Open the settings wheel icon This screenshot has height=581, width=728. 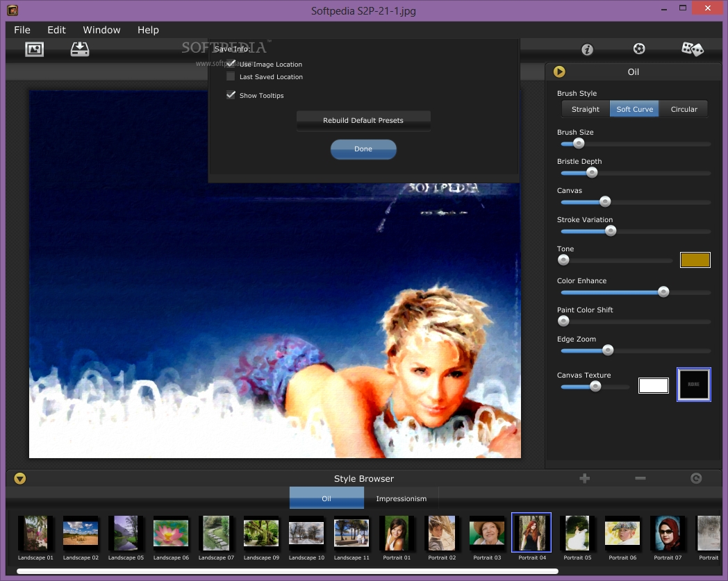click(639, 49)
